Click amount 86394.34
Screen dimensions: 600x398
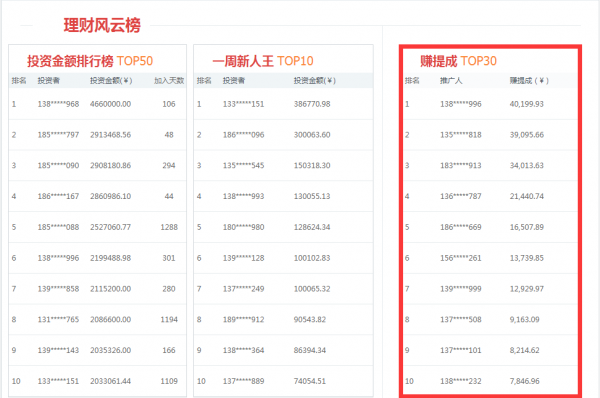[x=310, y=350]
